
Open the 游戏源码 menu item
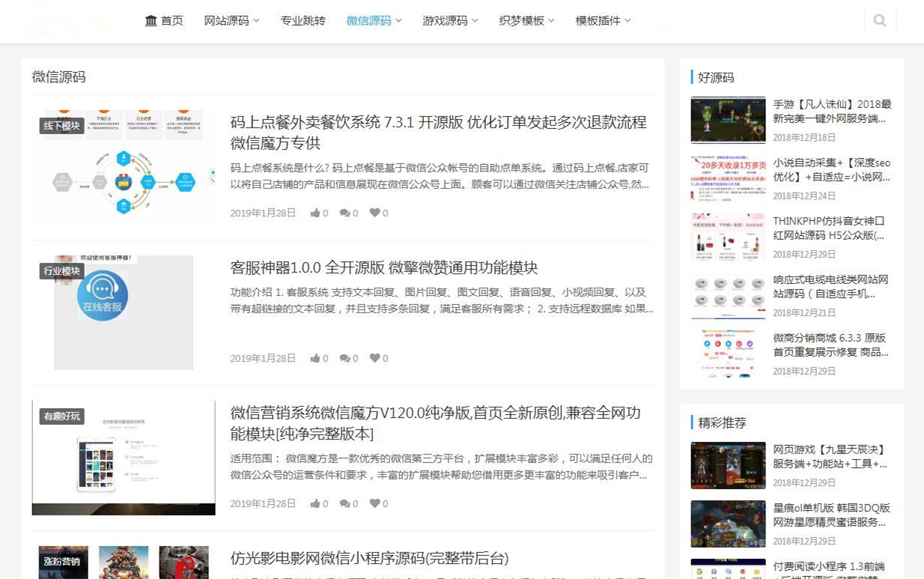coord(445,20)
